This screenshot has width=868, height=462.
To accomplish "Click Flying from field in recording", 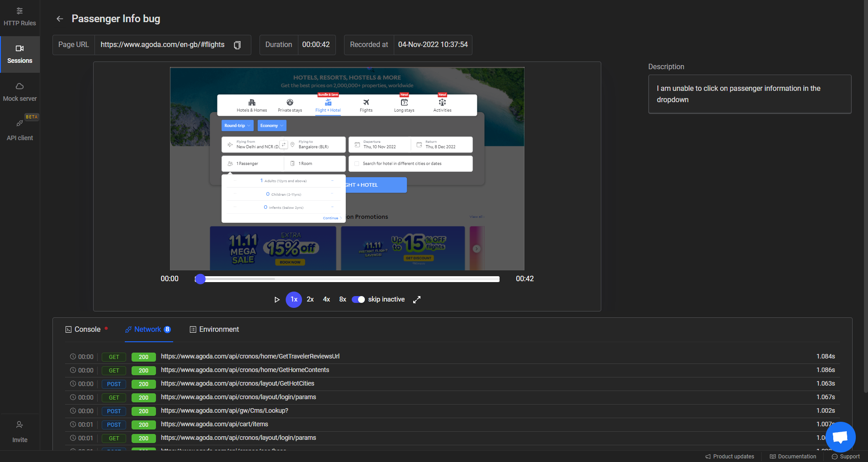I will tap(252, 145).
